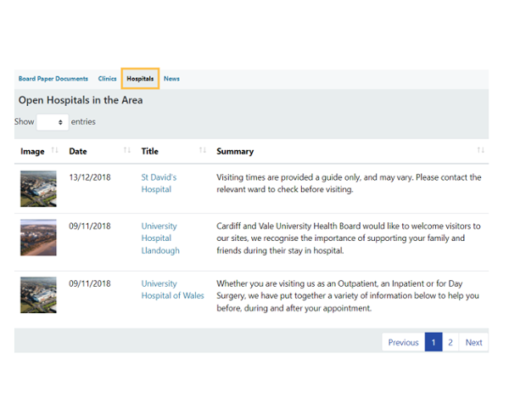Select date 13/12/2018 cell
The width and height of the screenshot is (509, 420).
click(x=90, y=177)
